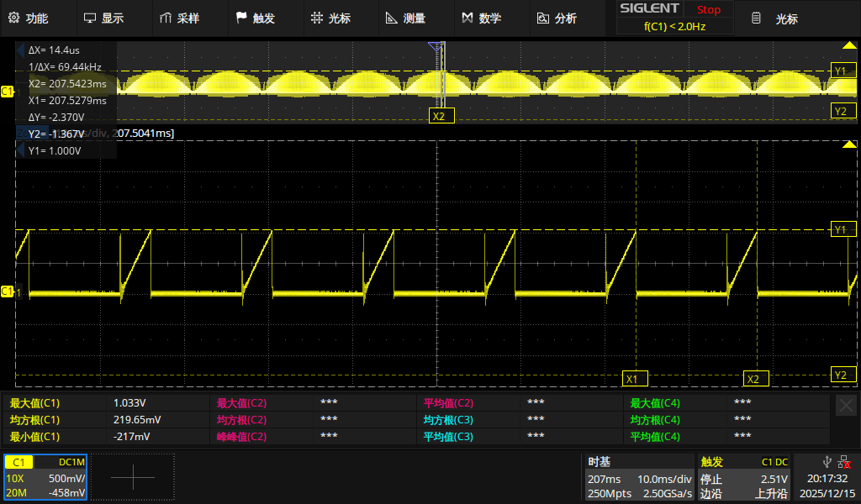Click the X1= 207.5279ms readout
This screenshot has height=504, width=861.
pyautogui.click(x=67, y=101)
